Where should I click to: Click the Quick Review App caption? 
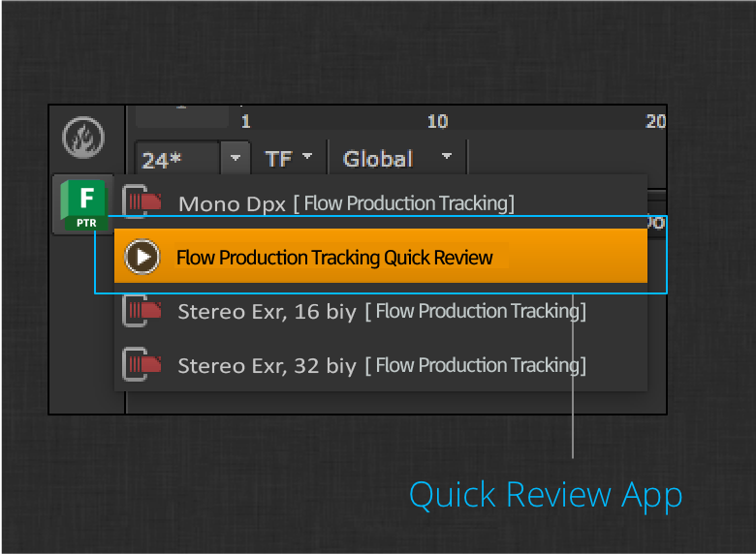(546, 495)
